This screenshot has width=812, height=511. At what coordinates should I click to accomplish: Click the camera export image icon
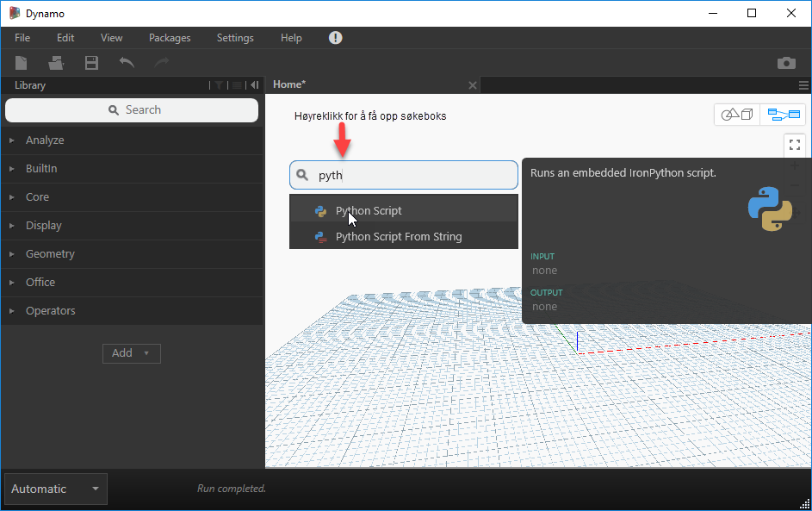click(x=785, y=63)
